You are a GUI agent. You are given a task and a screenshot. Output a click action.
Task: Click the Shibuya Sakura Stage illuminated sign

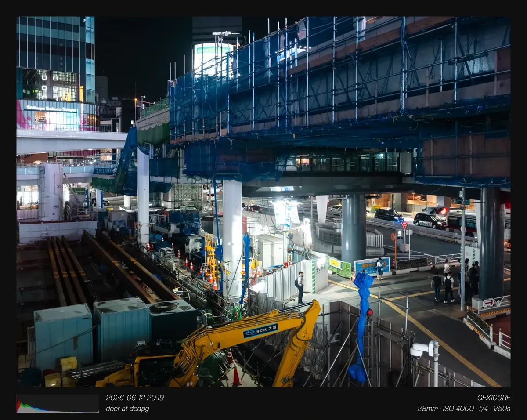(x=51, y=109)
